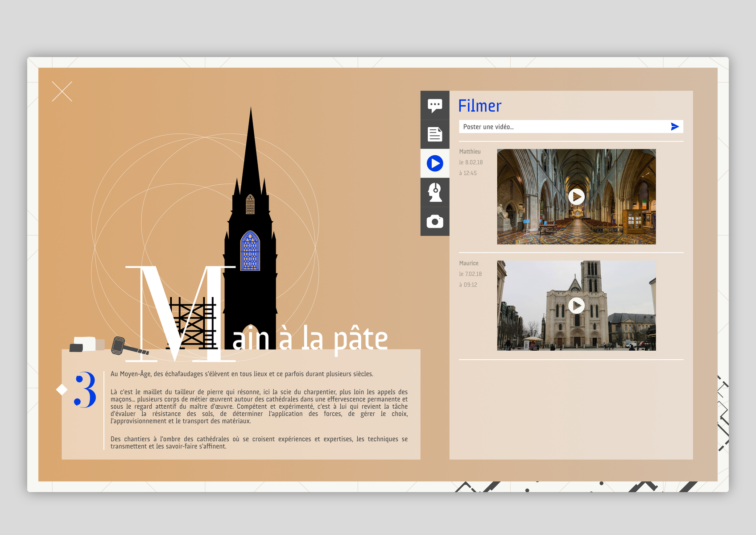Click the scaffolding illustration
756x535 pixels.
[193, 323]
